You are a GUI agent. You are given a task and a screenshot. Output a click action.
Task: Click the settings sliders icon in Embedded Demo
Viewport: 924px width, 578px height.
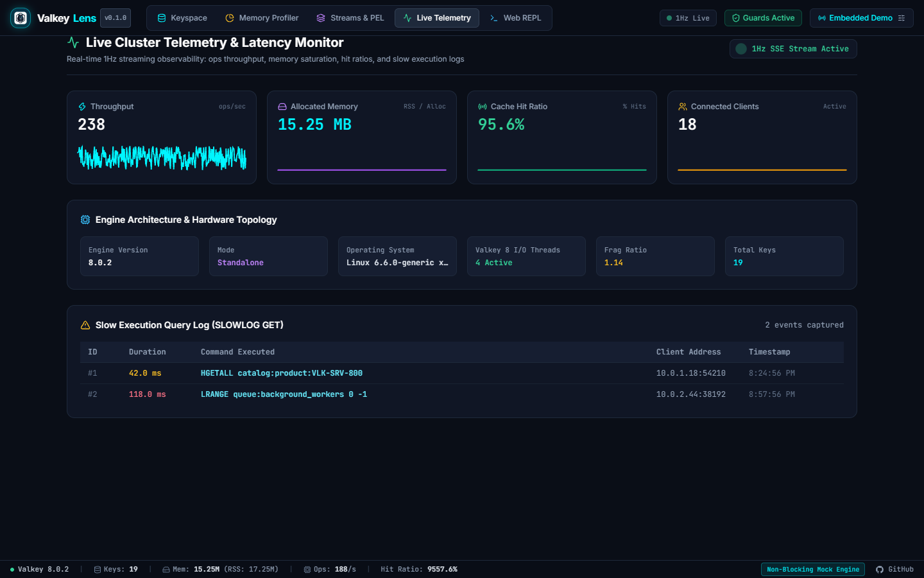click(902, 18)
